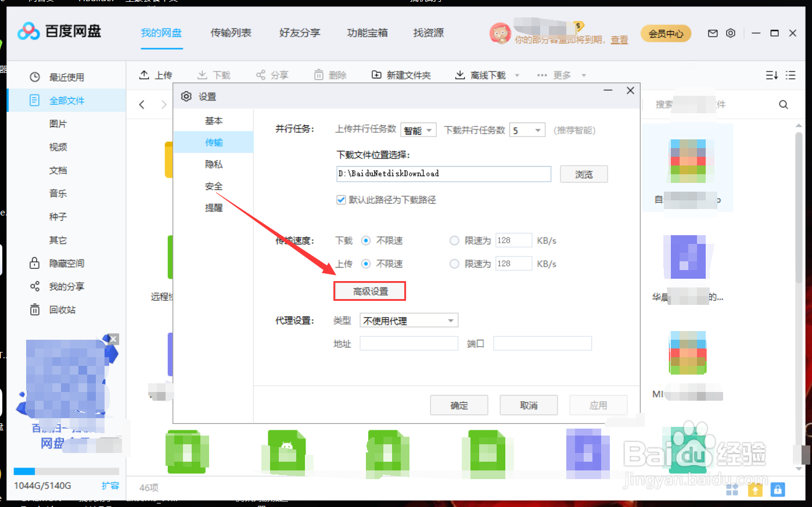Click the grid icon in status bar
812x507 pixels.
[732, 490]
